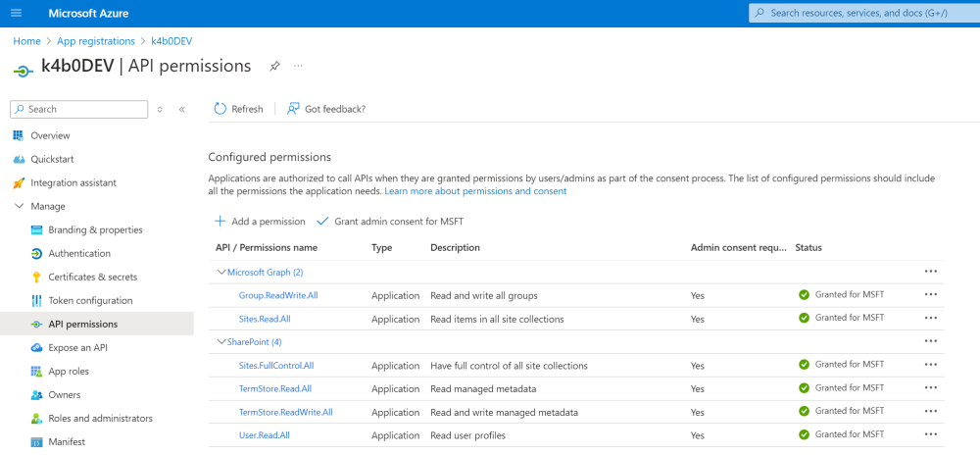Click the Refresh toolbar button
Image resolution: width=980 pixels, height=455 pixels.
click(238, 109)
